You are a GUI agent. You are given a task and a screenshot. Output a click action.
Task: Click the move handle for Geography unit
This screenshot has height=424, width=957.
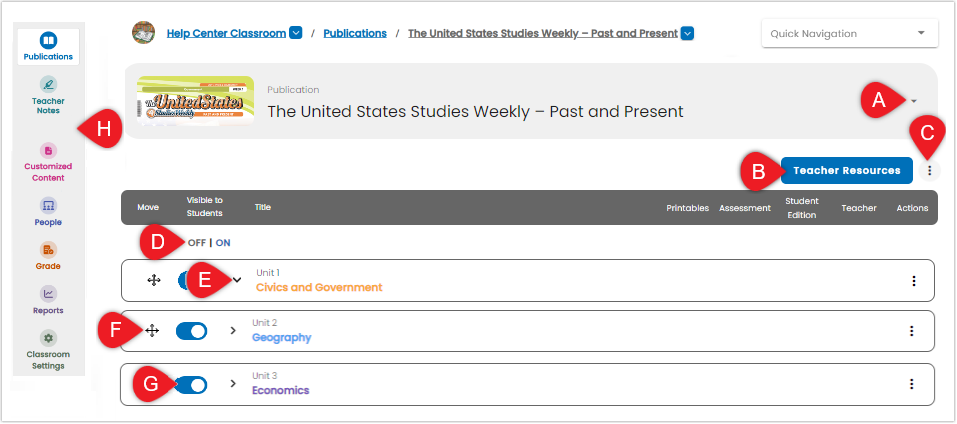click(152, 331)
